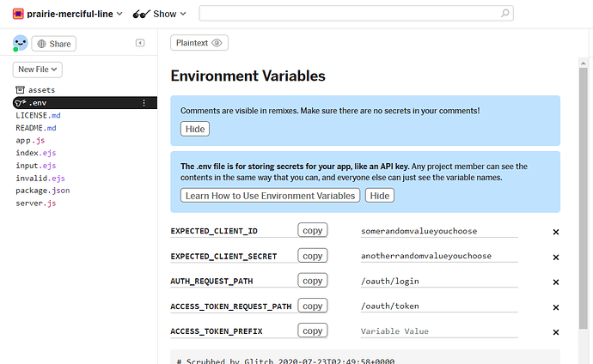Click Learn How to Use Environment Variables
This screenshot has width=593, height=364.
(270, 196)
